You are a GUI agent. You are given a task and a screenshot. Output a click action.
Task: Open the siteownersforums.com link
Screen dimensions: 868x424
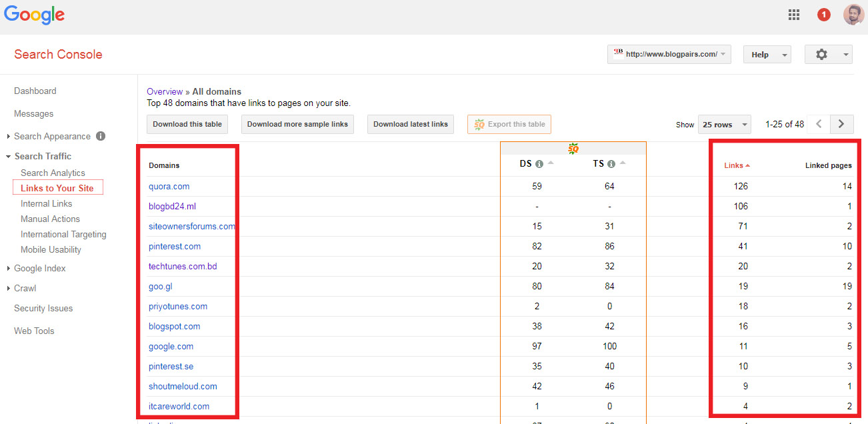point(192,226)
